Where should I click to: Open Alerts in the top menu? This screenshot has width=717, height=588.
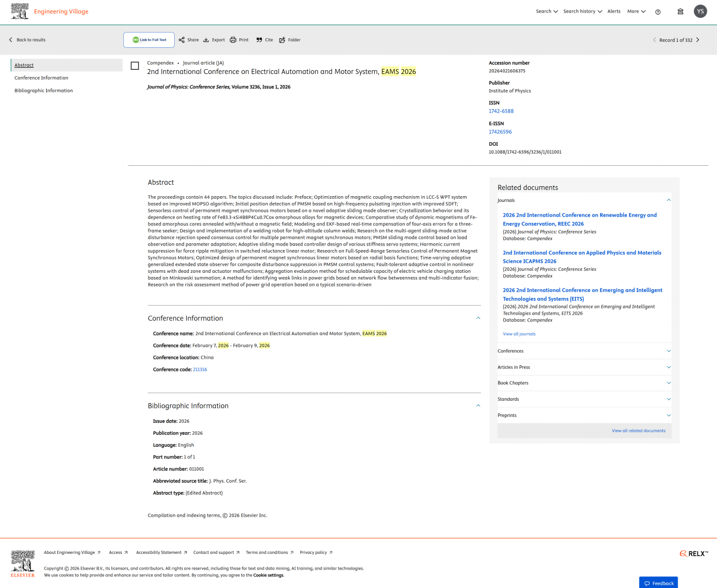(614, 12)
